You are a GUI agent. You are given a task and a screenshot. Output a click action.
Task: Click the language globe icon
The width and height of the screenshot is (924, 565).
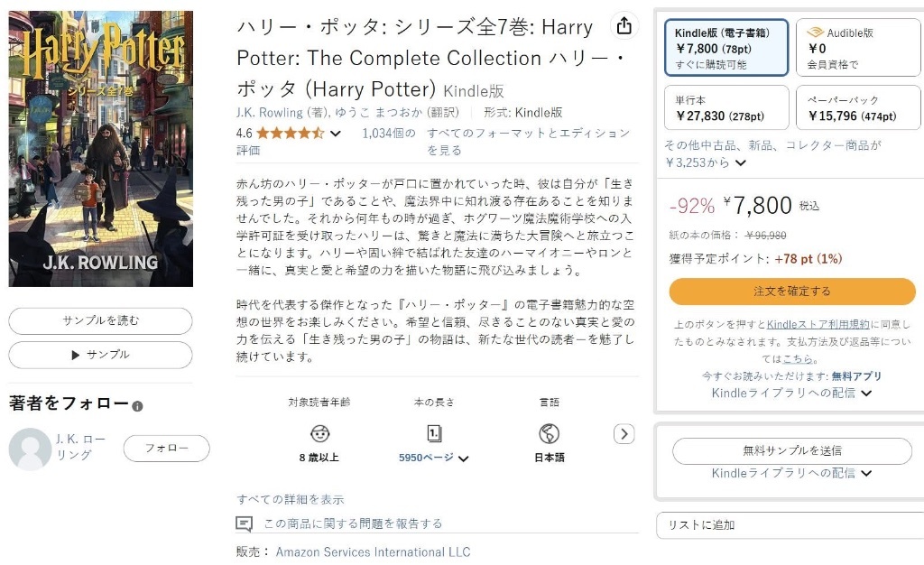click(x=549, y=433)
